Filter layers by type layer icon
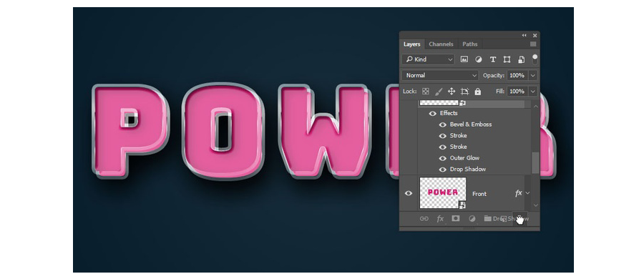Image resolution: width=644 pixels, height=279 pixels. coord(493,59)
